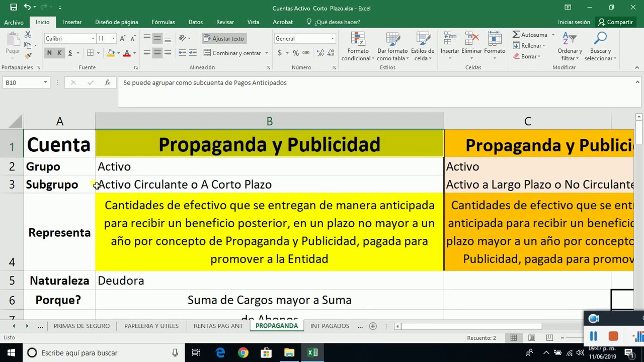This screenshot has width=644, height=362.
Task: Open the Name Box dropdown arrow
Action: pyautogui.click(x=45, y=82)
